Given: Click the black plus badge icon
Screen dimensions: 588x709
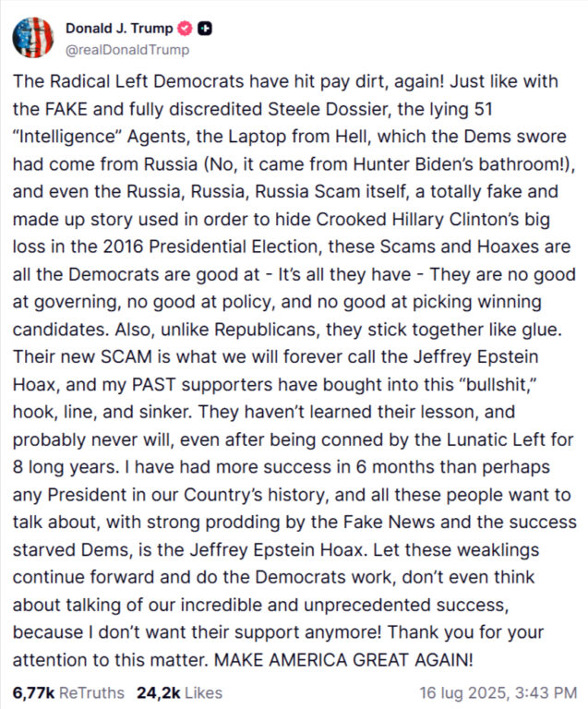Looking at the screenshot, I should coord(205,29).
